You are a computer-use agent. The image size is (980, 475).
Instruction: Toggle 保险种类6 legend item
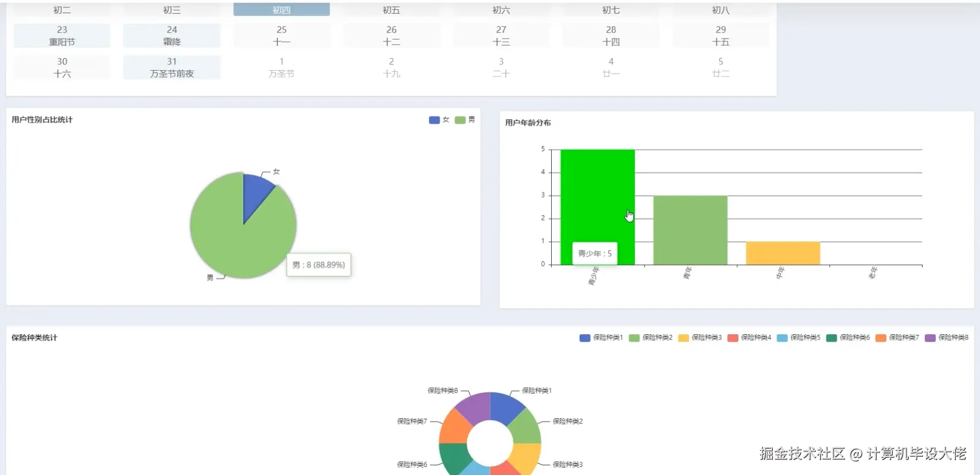tap(848, 338)
